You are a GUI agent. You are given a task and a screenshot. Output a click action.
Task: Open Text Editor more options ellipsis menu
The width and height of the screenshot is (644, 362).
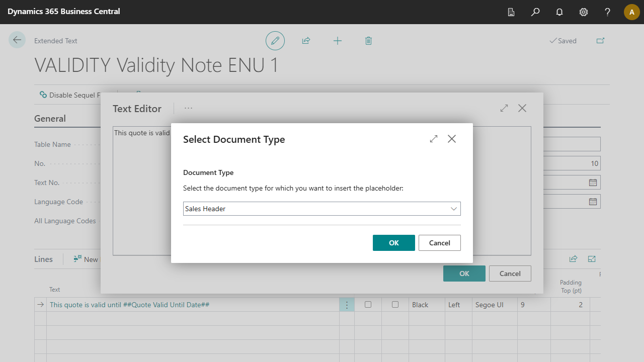(188, 108)
